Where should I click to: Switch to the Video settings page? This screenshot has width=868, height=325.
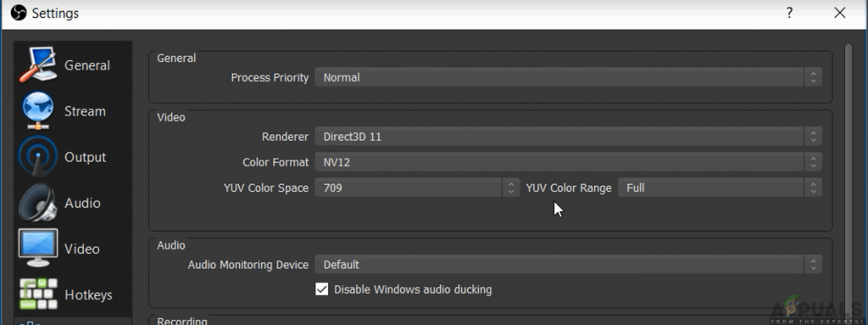pos(73,249)
